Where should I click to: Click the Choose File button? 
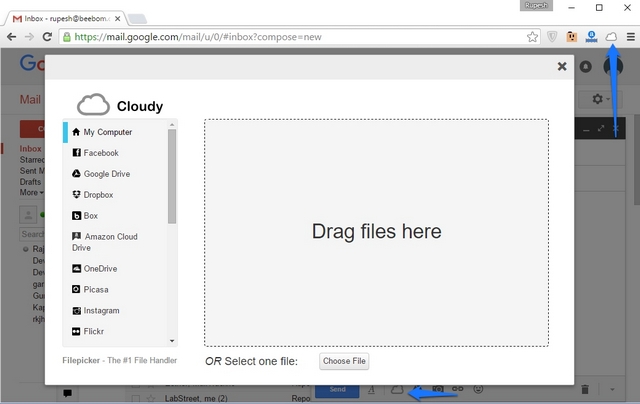coord(344,361)
